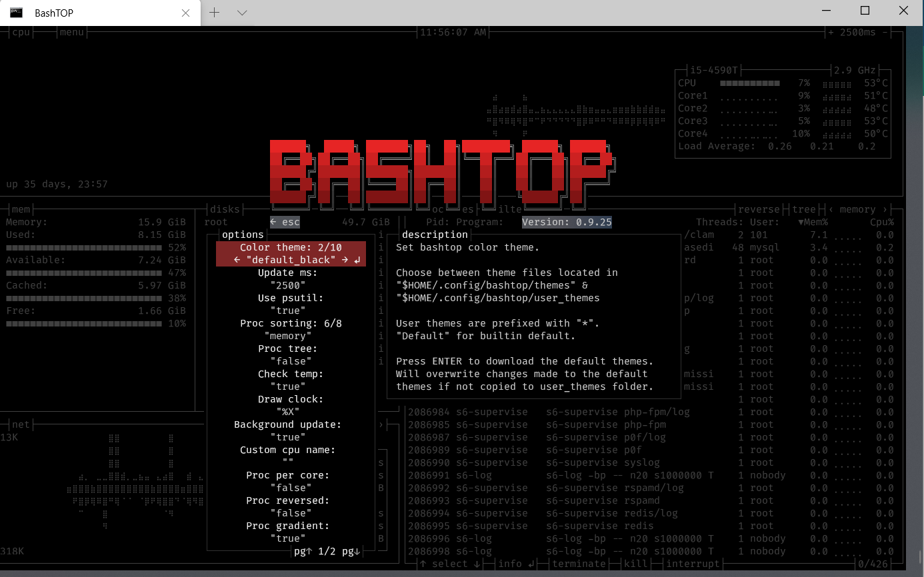
Task: Select the "Check temp:" option label
Action: click(x=291, y=374)
